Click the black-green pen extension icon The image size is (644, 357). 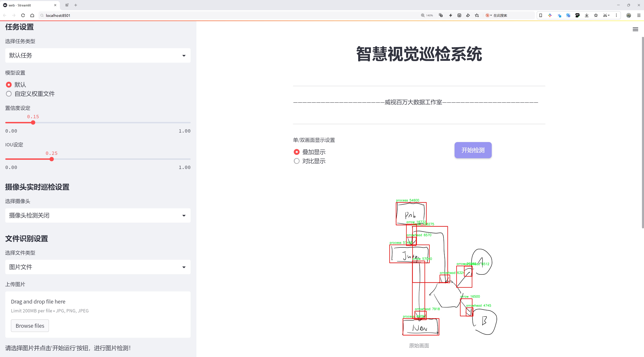578,15
